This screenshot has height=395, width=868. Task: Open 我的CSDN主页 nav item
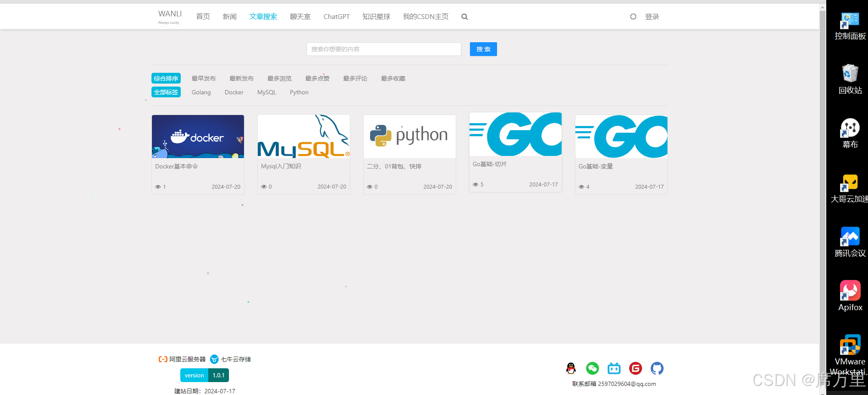click(426, 17)
